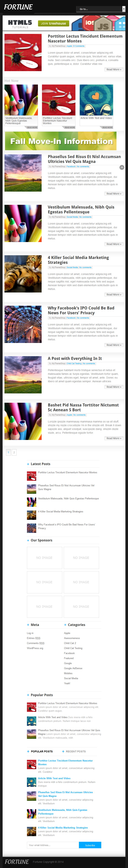This screenshot has width=128, height=868.
Task: Open the 'Google AdSense' category link
Action: click(x=73, y=668)
